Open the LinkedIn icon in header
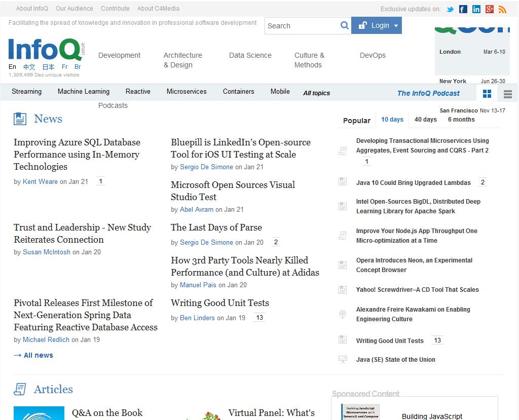The height and width of the screenshot is (420, 519). pyautogui.click(x=476, y=9)
